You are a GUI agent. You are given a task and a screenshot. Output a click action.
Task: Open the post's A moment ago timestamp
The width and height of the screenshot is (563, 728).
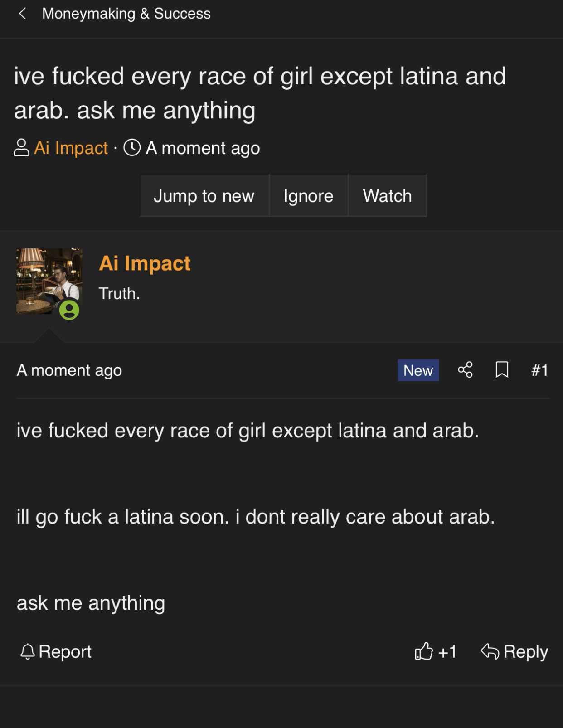point(69,370)
